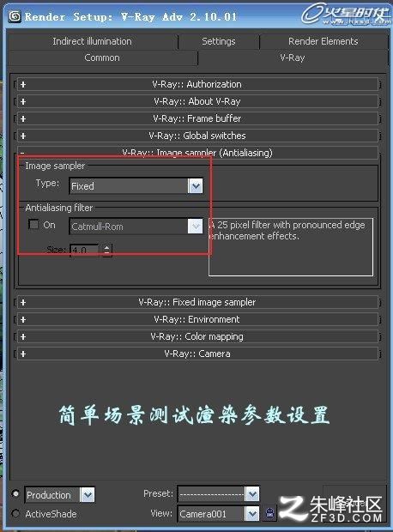Expand the V-Ray:: Camera rollout

(x=197, y=354)
